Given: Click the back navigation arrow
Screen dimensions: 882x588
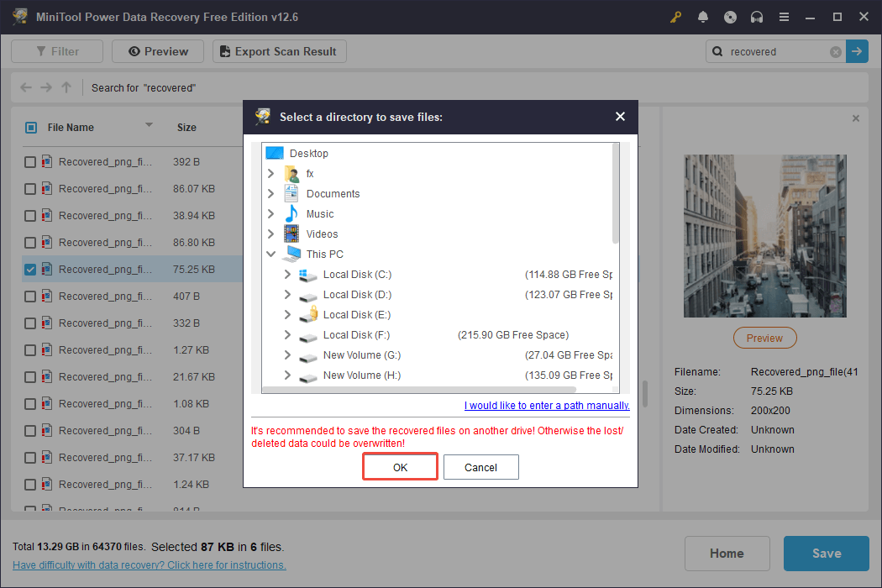Looking at the screenshot, I should tap(25, 87).
